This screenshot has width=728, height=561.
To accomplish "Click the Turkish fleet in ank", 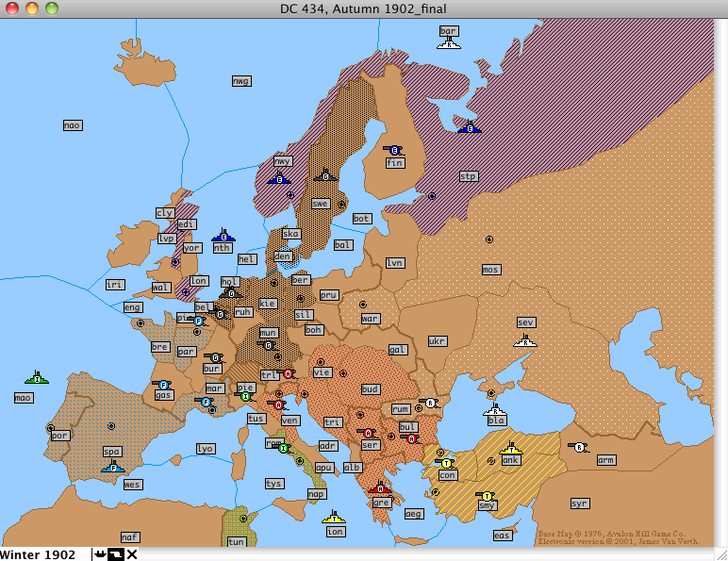I will pyautogui.click(x=511, y=449).
